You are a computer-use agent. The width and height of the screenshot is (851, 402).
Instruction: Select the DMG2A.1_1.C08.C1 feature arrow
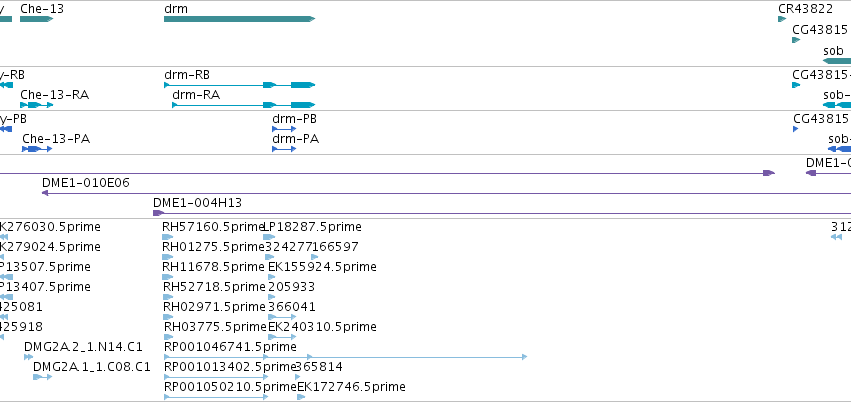[42, 377]
